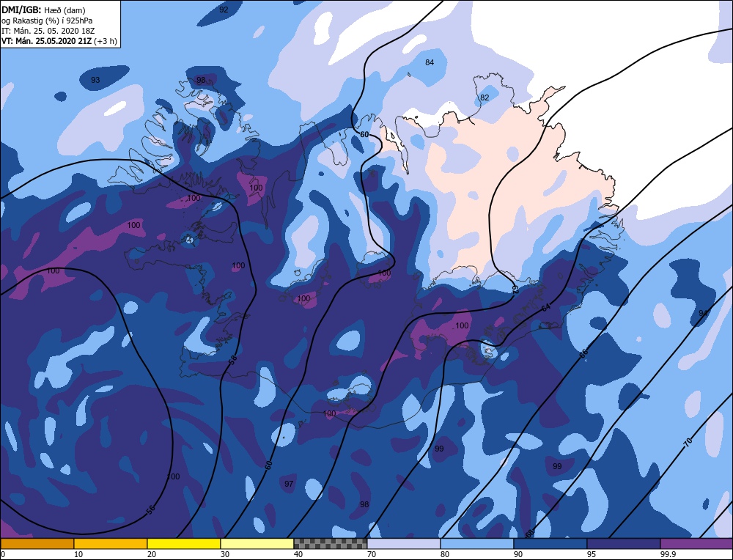Click the humidity value '84' on map
This screenshot has width=733, height=560.
pyautogui.click(x=430, y=62)
